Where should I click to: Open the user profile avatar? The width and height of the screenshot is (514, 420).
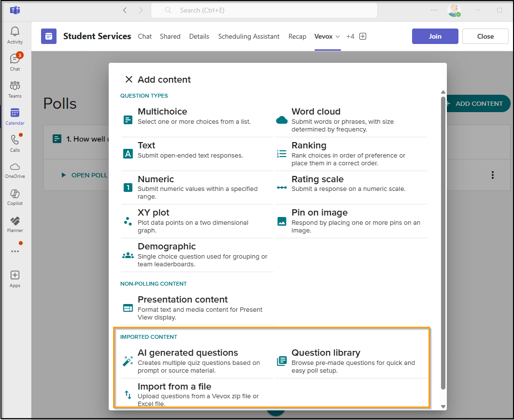[x=454, y=10]
